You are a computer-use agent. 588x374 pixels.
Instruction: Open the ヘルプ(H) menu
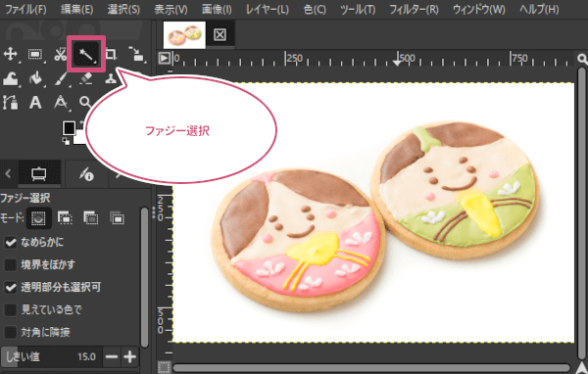[x=539, y=9]
